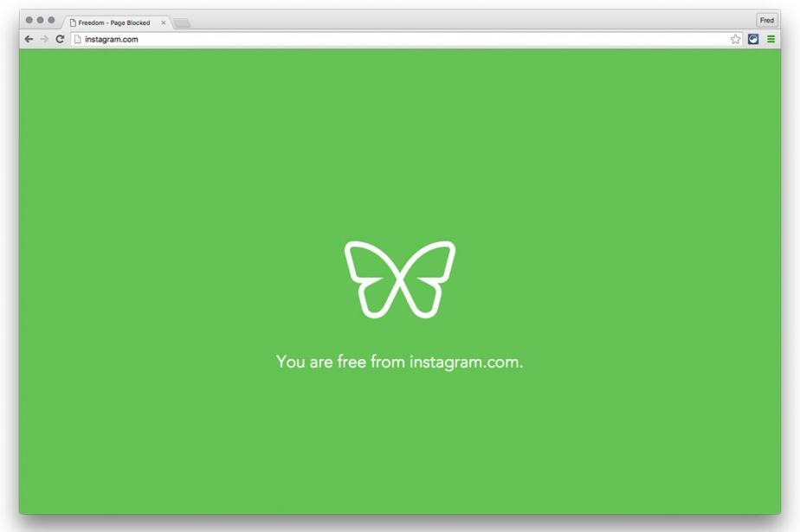Viewport: 800px width, 532px height.
Task: Open the Chrome hamburger menu
Action: tap(771, 39)
